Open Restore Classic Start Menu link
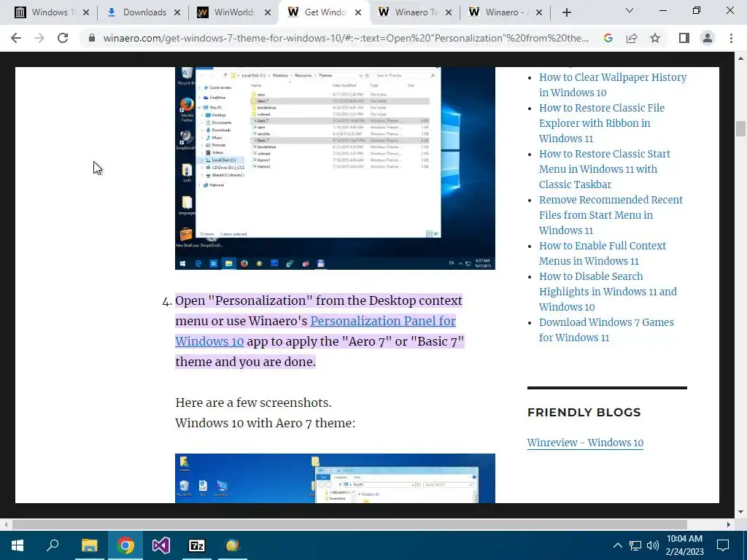 605,169
